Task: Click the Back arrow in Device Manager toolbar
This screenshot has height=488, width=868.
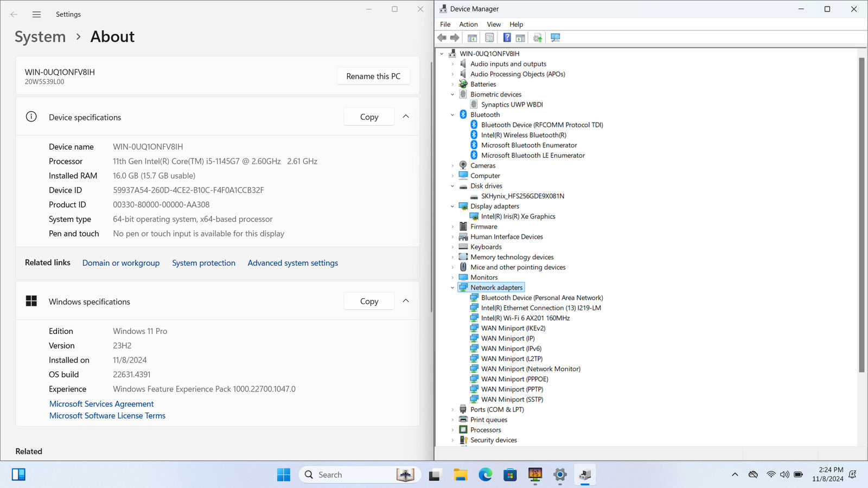Action: click(x=442, y=37)
